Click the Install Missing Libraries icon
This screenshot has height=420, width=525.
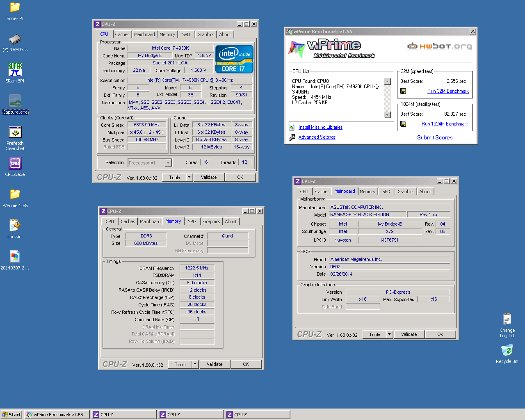(x=292, y=128)
